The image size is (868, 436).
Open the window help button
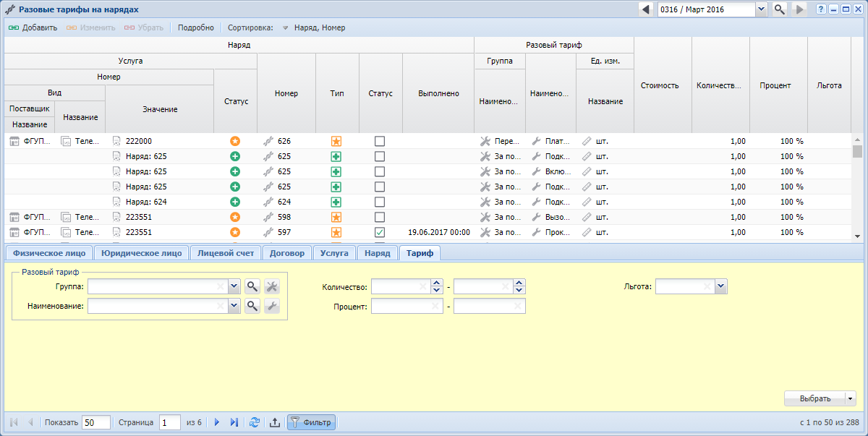coord(820,9)
